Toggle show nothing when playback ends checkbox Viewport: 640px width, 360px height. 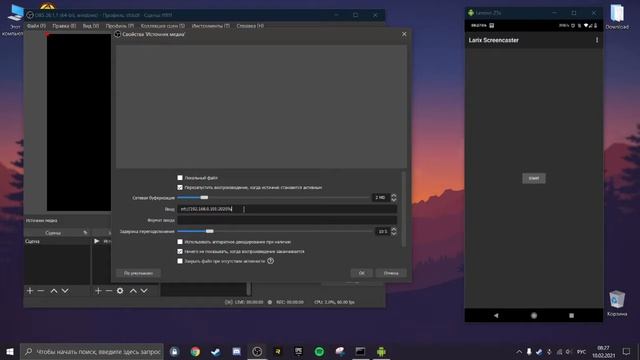coord(180,251)
